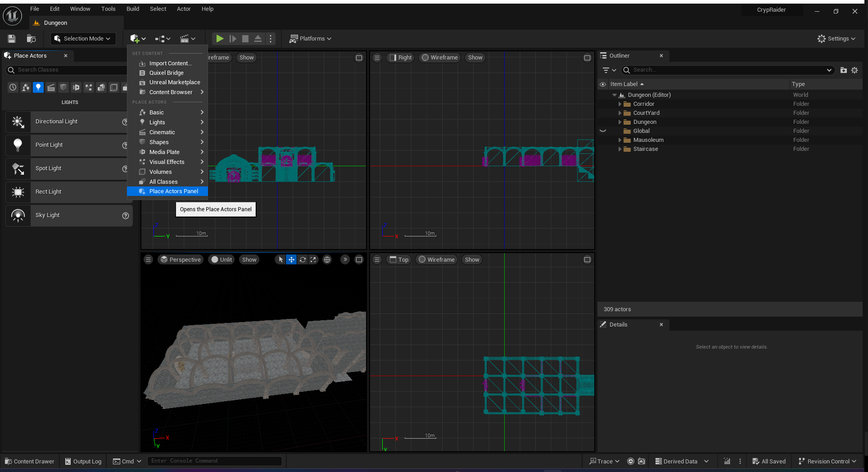Click the console command input field
868x472 pixels.
pyautogui.click(x=214, y=461)
